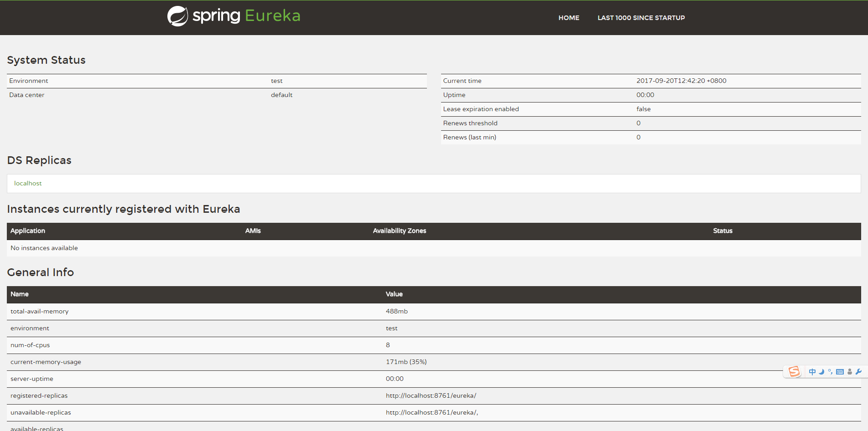Screen dimensions: 868x431
Task: Click the user account icon on IME bar
Action: (850, 372)
